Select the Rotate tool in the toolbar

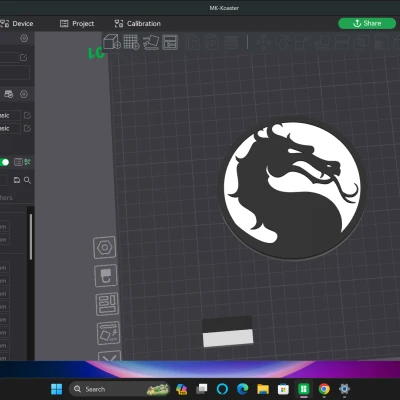tap(283, 43)
